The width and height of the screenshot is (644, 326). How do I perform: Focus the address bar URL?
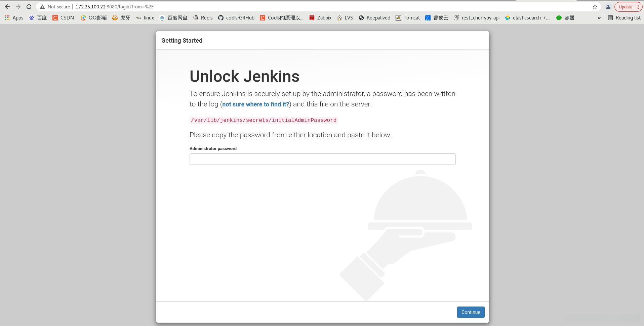tap(115, 7)
